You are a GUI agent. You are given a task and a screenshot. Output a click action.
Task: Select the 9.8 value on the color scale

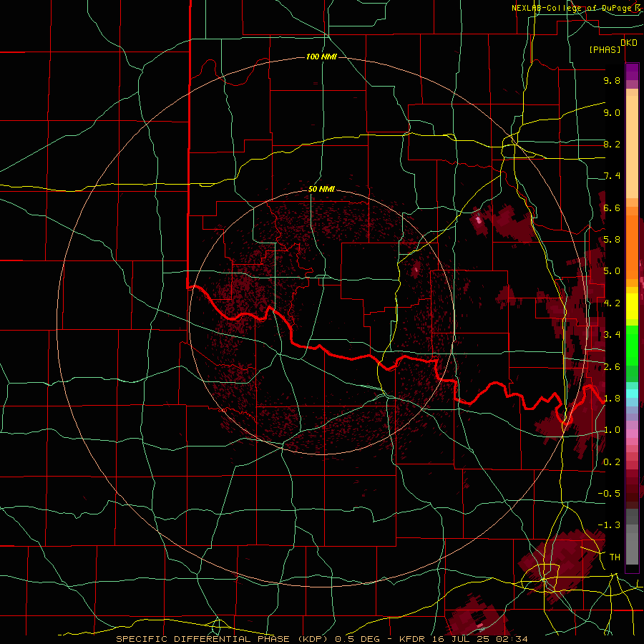(x=612, y=80)
